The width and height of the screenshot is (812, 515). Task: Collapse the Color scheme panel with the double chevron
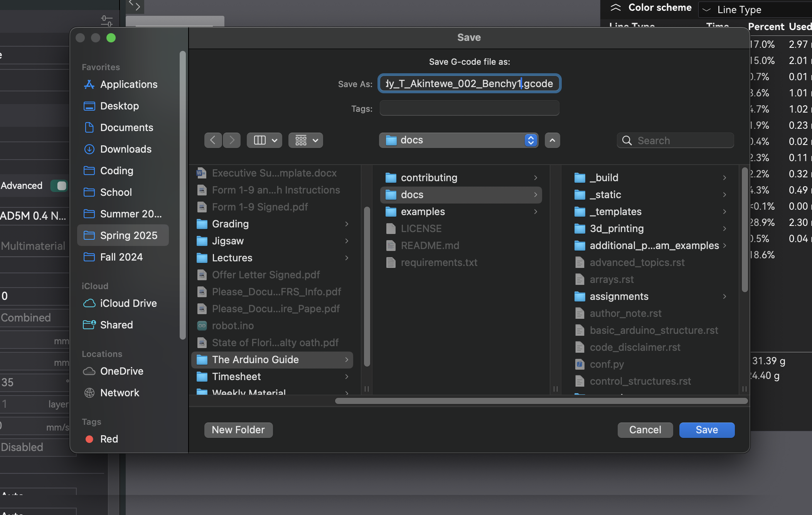(x=616, y=8)
